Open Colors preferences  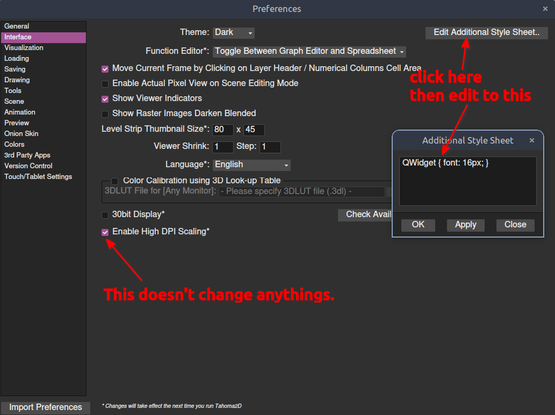coord(43,144)
